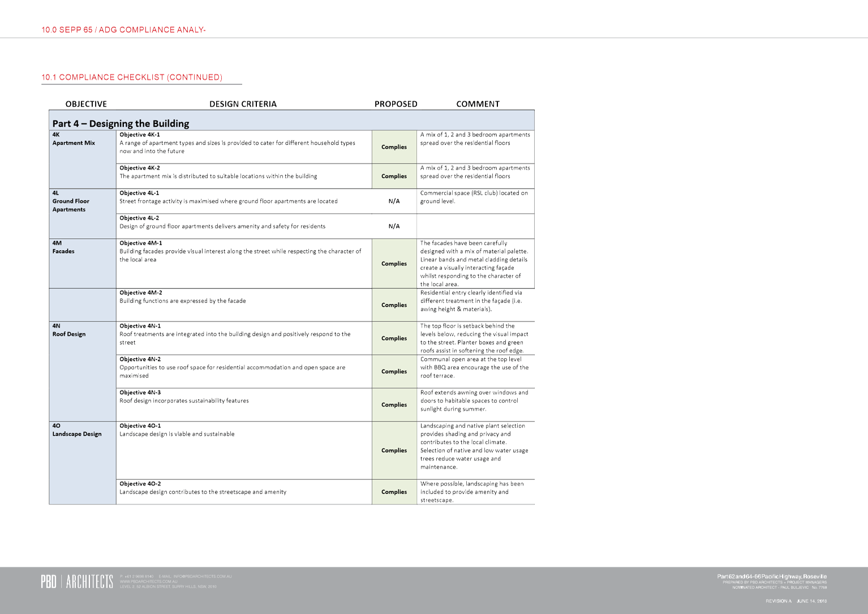Click the footer contact details beside the logo

[x=176, y=582]
